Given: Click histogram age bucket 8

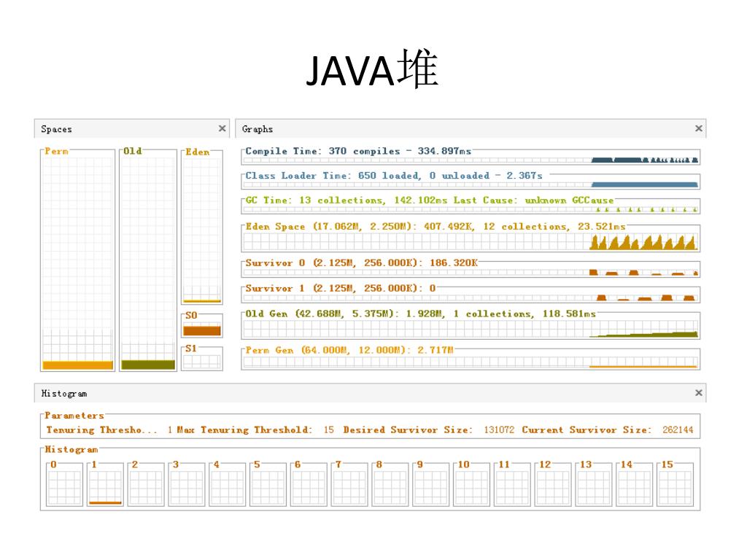Looking at the screenshot, I should [x=390, y=485].
